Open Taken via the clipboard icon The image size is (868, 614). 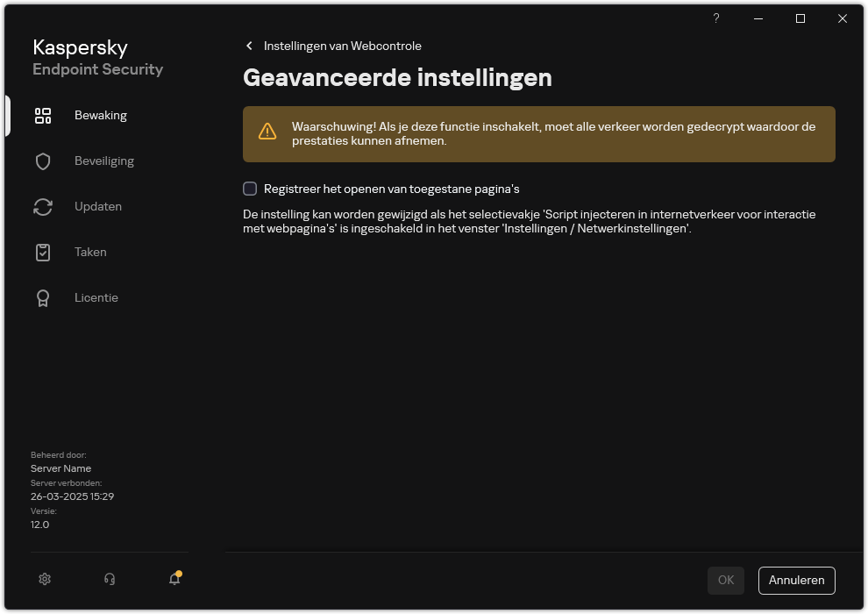click(42, 252)
